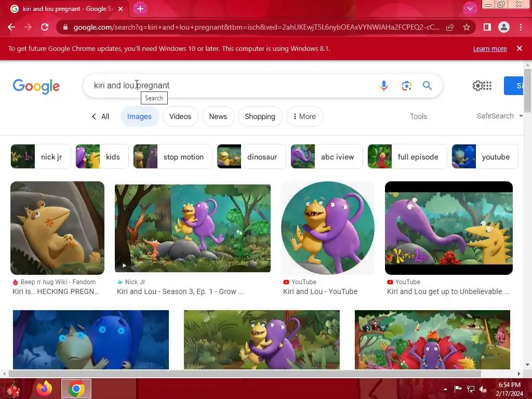Switch to the News tab
The height and width of the screenshot is (399, 532).
(218, 116)
